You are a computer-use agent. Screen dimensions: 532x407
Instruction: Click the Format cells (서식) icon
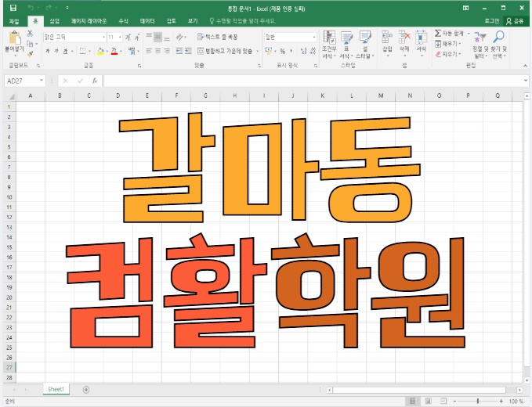pyautogui.click(x=421, y=37)
